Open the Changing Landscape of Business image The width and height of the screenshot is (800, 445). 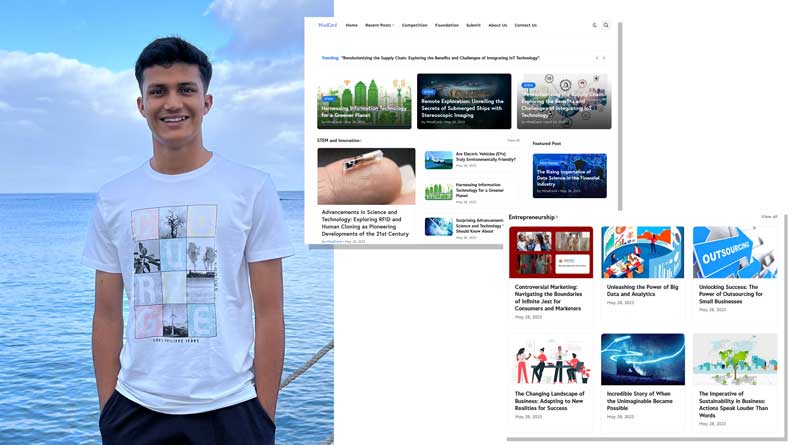coord(551,359)
